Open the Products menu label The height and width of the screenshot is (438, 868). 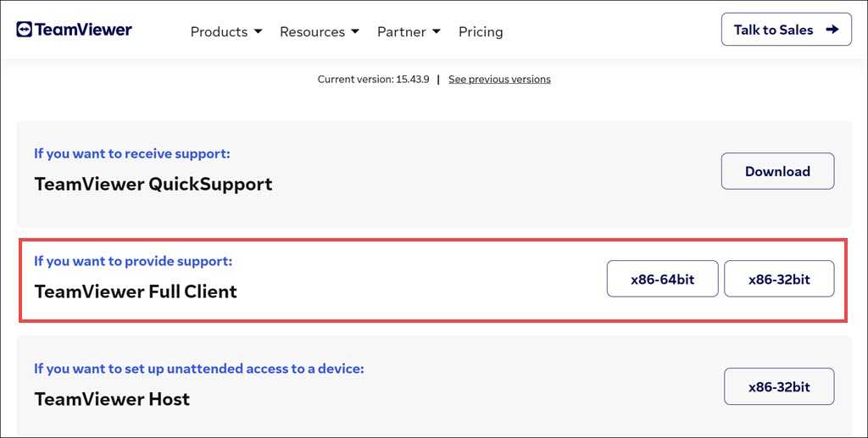219,32
